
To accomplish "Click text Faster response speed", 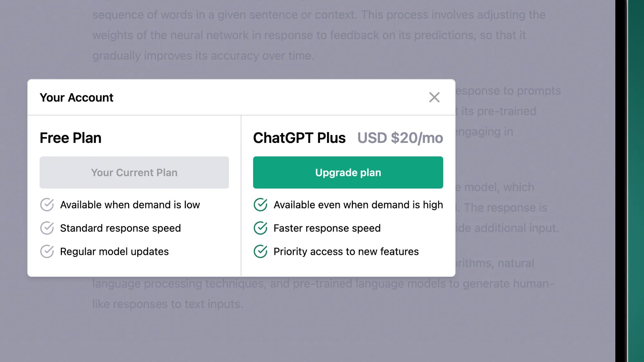I will pyautogui.click(x=327, y=228).
